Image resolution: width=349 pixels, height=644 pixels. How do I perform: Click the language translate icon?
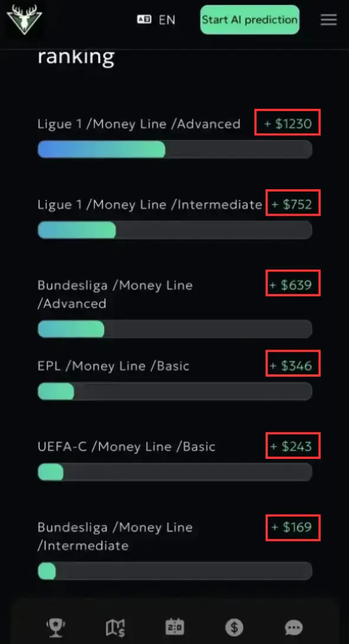tap(144, 20)
